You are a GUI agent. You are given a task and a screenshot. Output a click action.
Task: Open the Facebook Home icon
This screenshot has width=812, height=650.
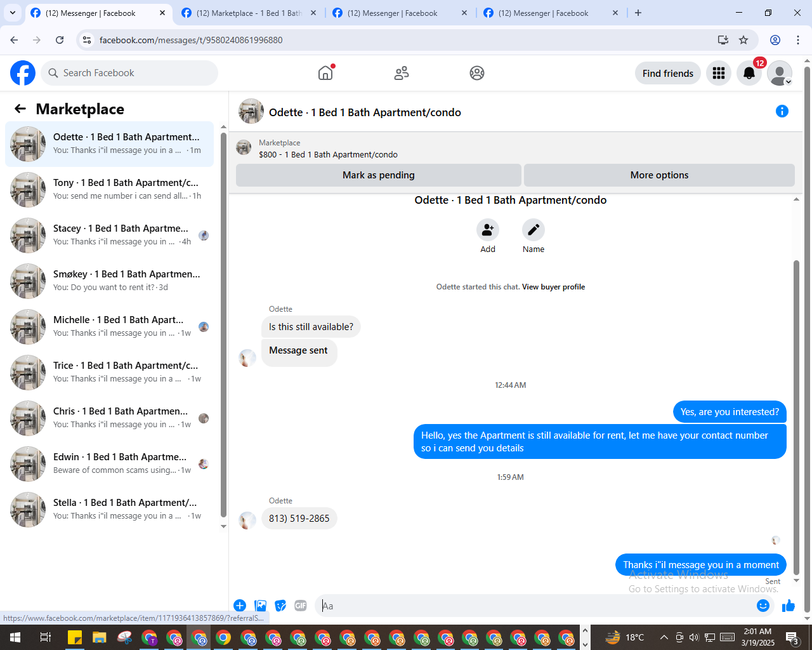click(x=325, y=73)
